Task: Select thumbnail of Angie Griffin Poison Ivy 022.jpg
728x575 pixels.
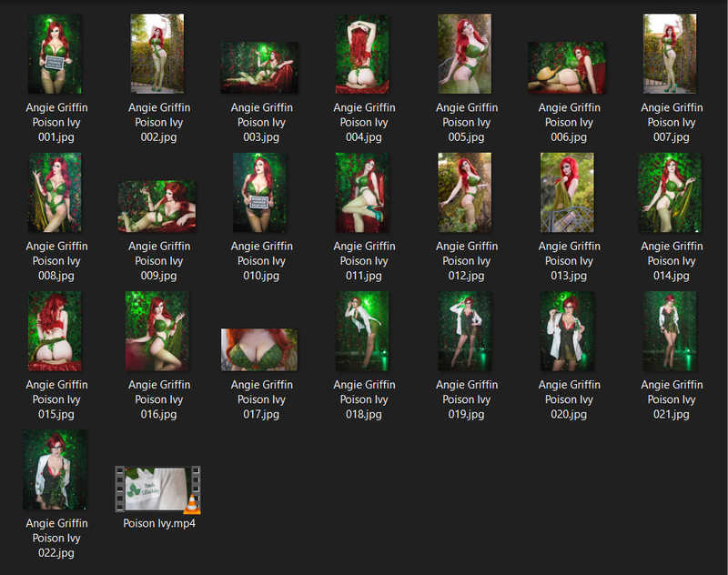Action: pos(56,469)
